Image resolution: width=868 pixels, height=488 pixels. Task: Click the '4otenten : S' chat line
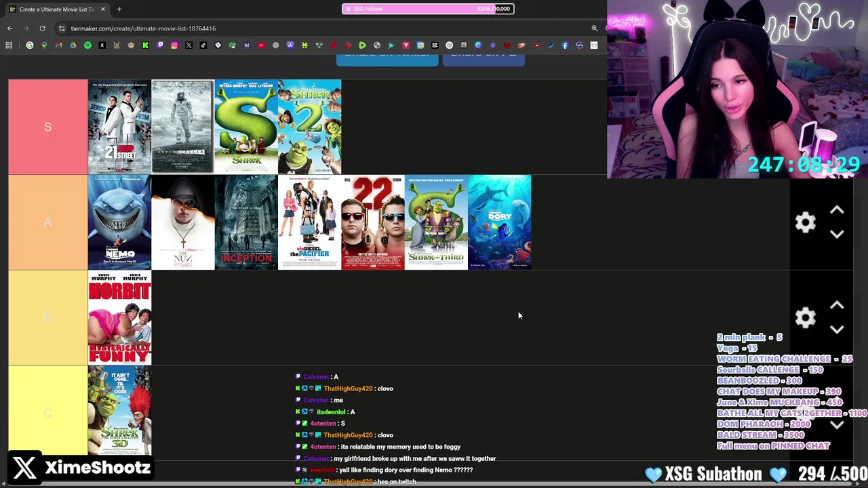click(x=320, y=424)
